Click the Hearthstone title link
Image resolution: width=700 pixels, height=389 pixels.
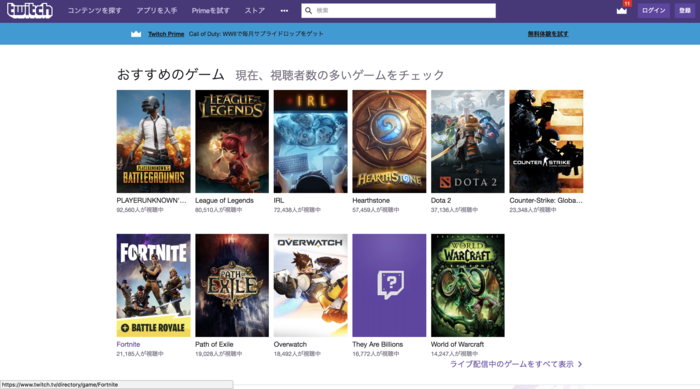click(x=371, y=201)
